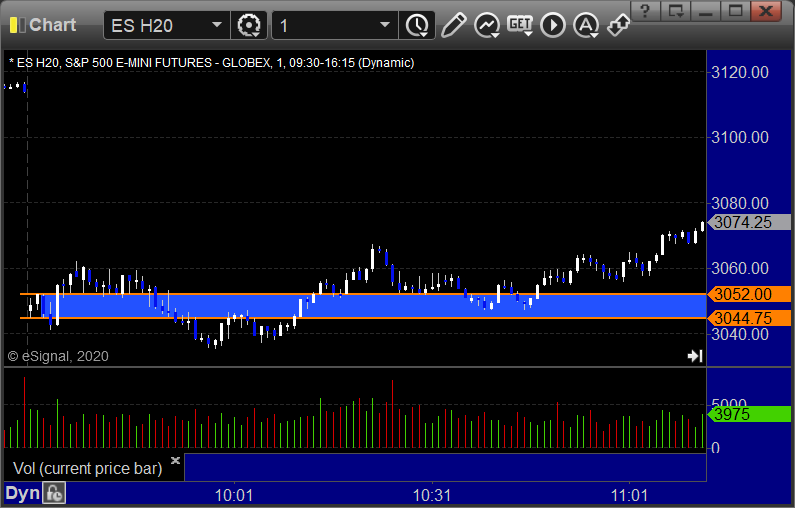Open the GET tools icon
The image size is (795, 508).
[x=520, y=25]
